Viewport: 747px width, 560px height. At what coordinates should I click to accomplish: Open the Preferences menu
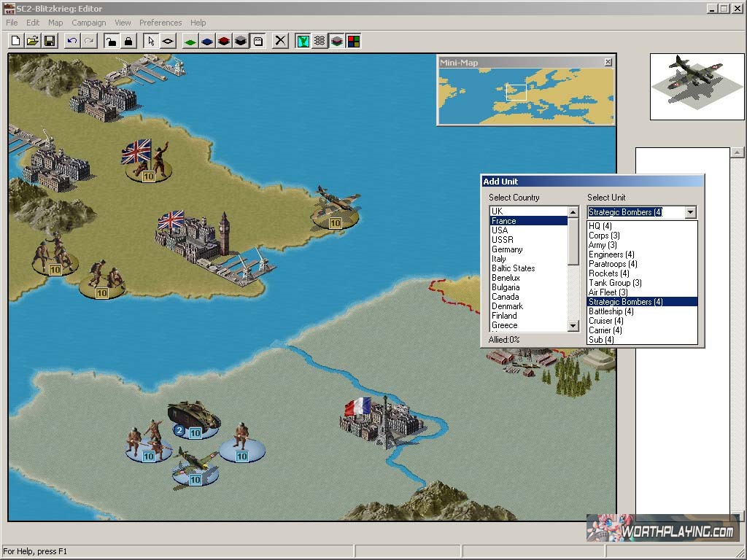(160, 23)
